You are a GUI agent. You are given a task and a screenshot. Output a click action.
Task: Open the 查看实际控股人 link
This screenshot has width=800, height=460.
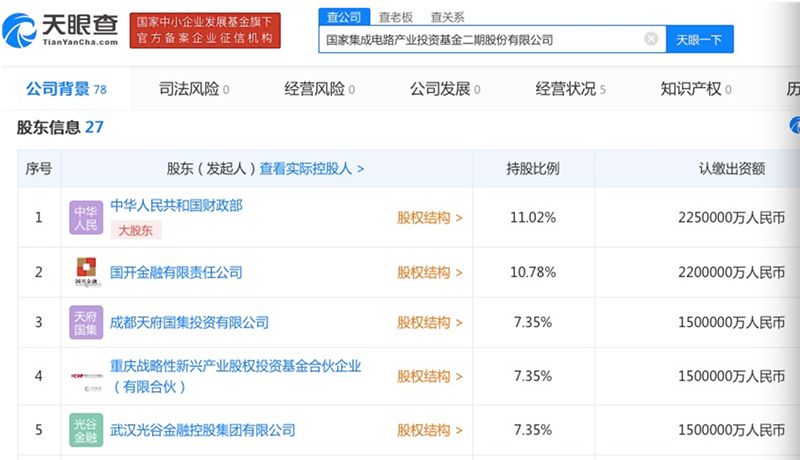pos(312,169)
